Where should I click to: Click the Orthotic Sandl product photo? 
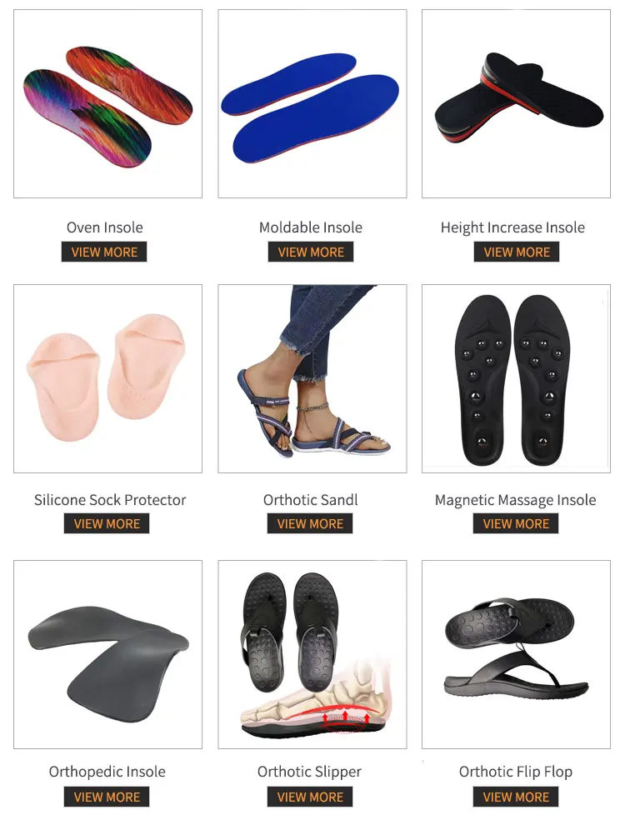click(312, 378)
